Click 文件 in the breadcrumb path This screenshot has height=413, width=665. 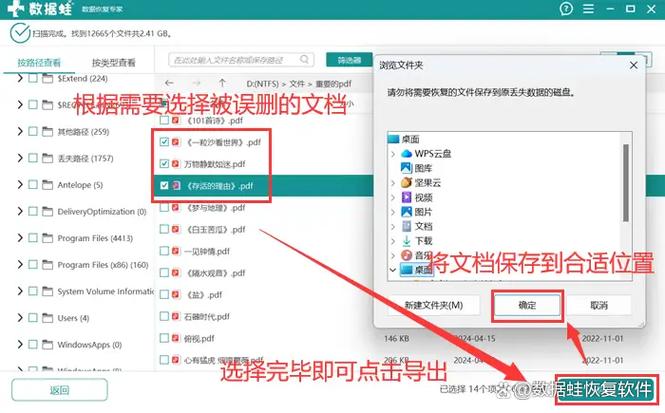tap(297, 84)
